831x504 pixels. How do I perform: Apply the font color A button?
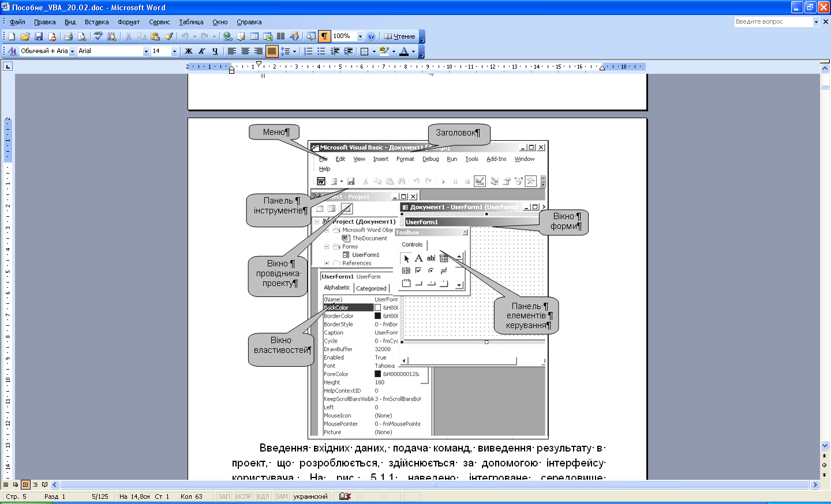tap(404, 51)
